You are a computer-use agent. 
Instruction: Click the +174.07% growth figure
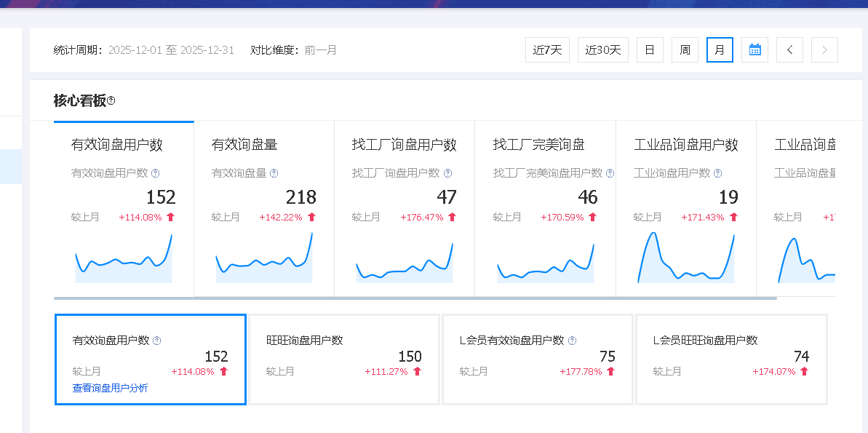[774, 372]
